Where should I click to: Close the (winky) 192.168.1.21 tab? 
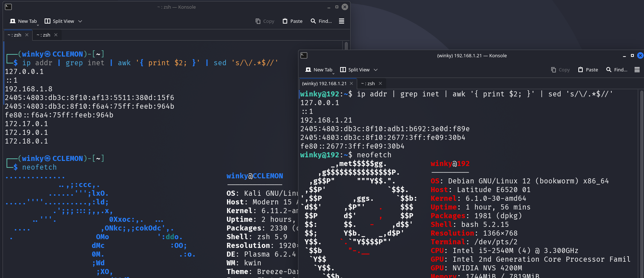351,84
